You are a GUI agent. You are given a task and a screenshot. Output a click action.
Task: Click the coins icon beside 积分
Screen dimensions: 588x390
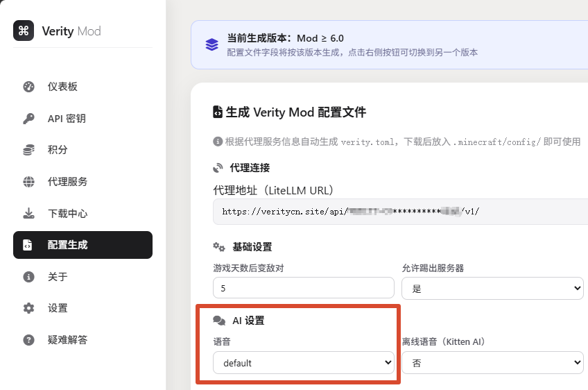[x=28, y=150]
